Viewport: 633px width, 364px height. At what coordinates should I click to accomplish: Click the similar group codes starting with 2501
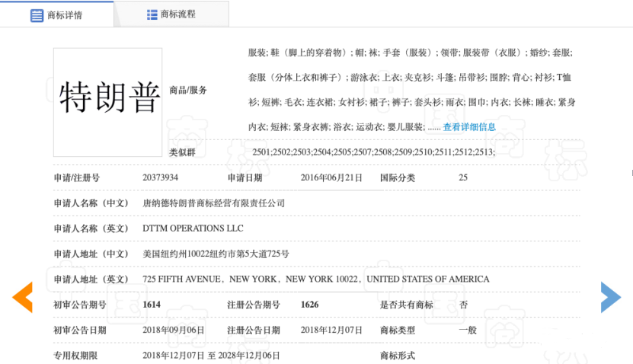coord(373,152)
